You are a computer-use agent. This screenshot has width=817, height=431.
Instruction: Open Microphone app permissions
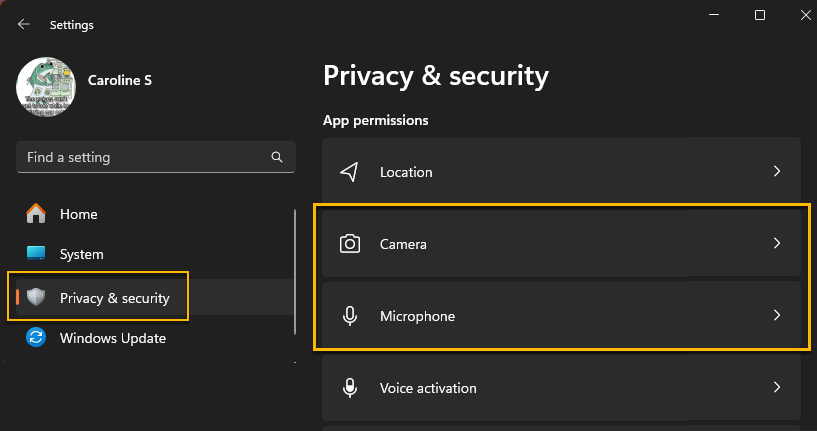click(x=561, y=315)
